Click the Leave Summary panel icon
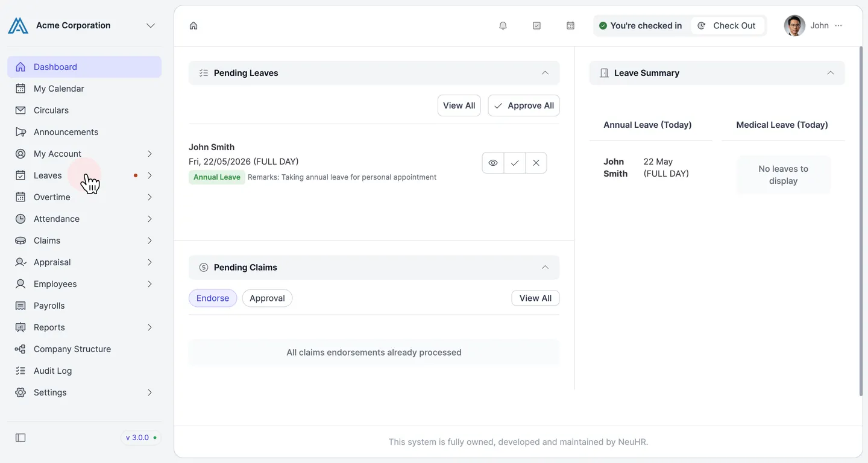This screenshot has width=868, height=463. 604,73
